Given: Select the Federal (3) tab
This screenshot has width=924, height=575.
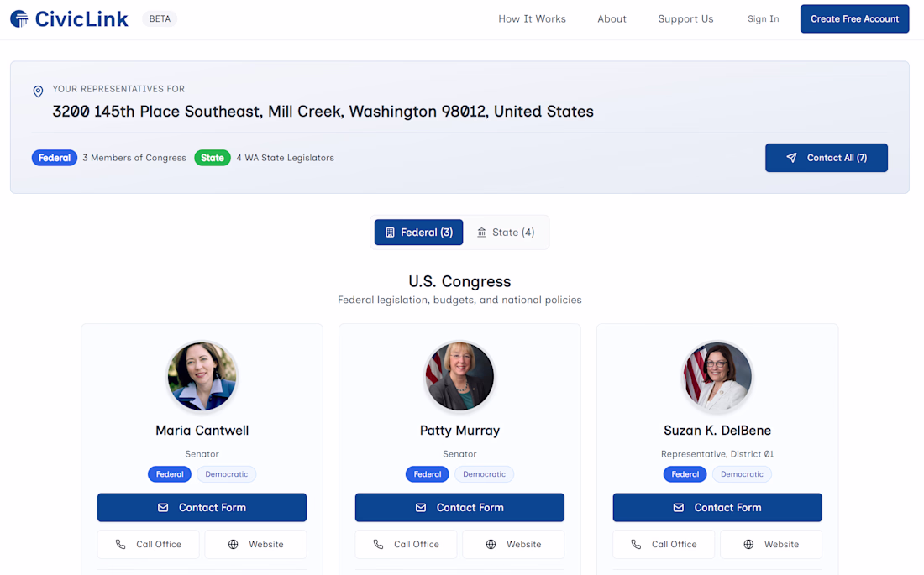Looking at the screenshot, I should (418, 233).
